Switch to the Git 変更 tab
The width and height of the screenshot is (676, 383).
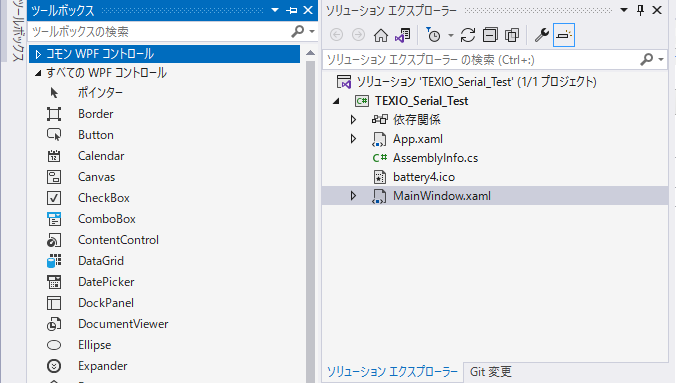pos(490,371)
